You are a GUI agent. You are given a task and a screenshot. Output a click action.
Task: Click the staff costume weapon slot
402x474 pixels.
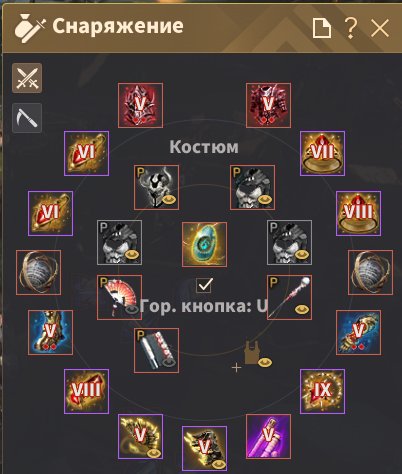(x=289, y=298)
